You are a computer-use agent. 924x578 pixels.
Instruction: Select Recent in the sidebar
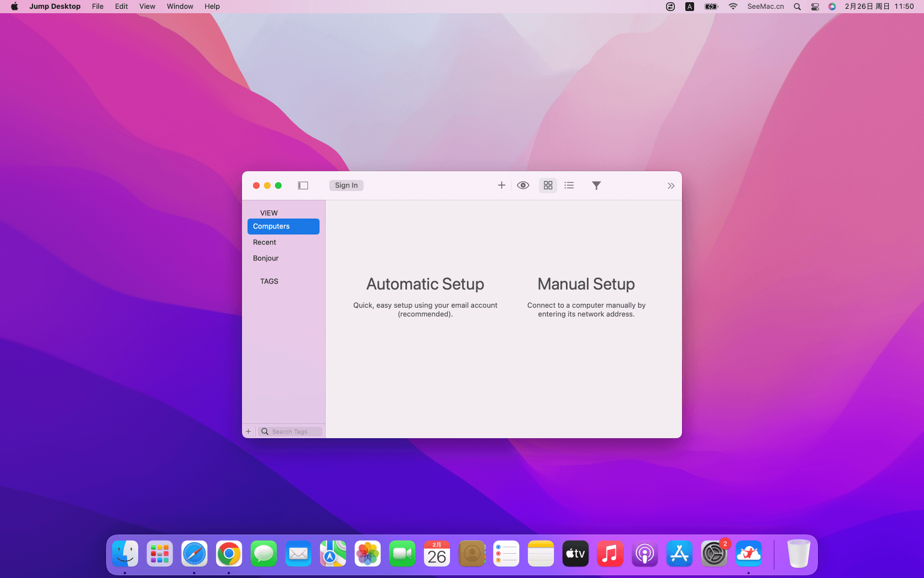[x=265, y=242]
